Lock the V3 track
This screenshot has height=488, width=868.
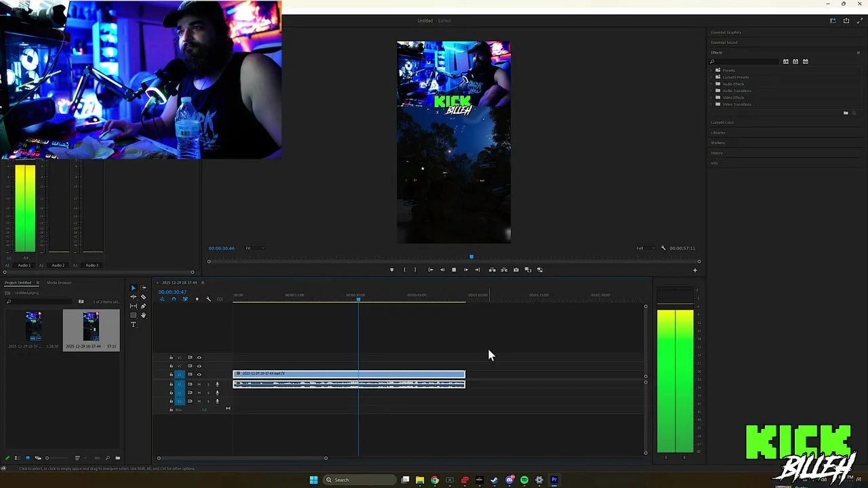171,358
